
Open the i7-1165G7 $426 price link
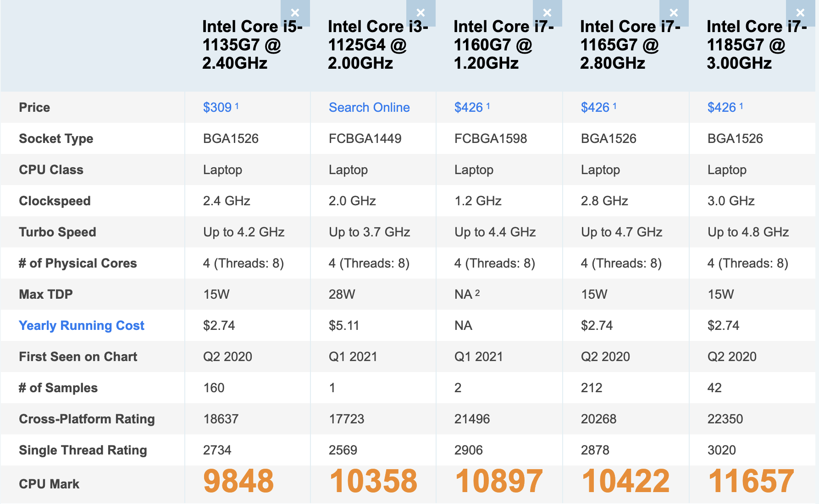[x=595, y=107]
